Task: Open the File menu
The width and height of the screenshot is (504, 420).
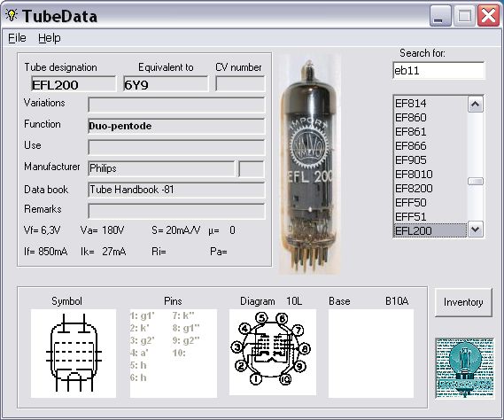Action: (x=17, y=38)
